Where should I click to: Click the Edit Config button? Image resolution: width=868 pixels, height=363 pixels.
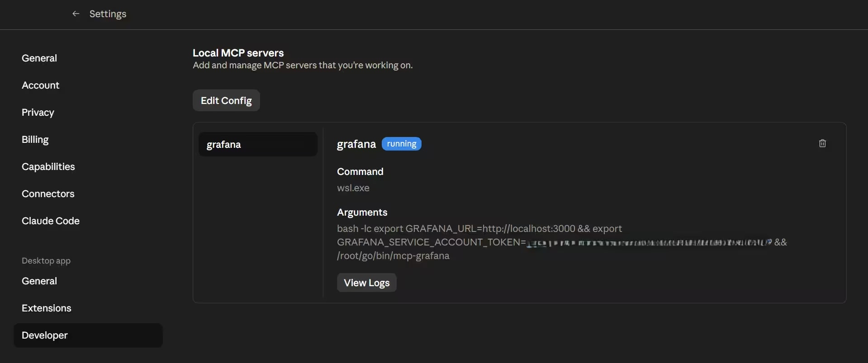pyautogui.click(x=226, y=100)
